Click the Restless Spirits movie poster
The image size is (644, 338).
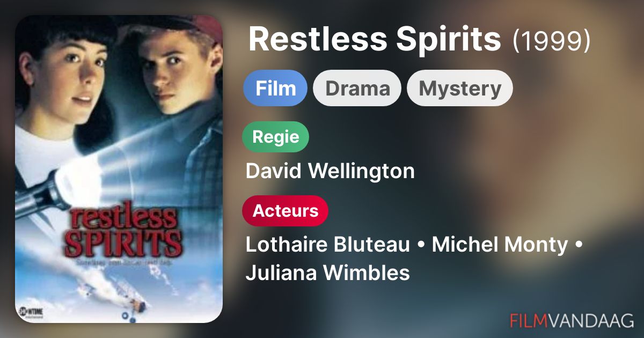(x=119, y=169)
